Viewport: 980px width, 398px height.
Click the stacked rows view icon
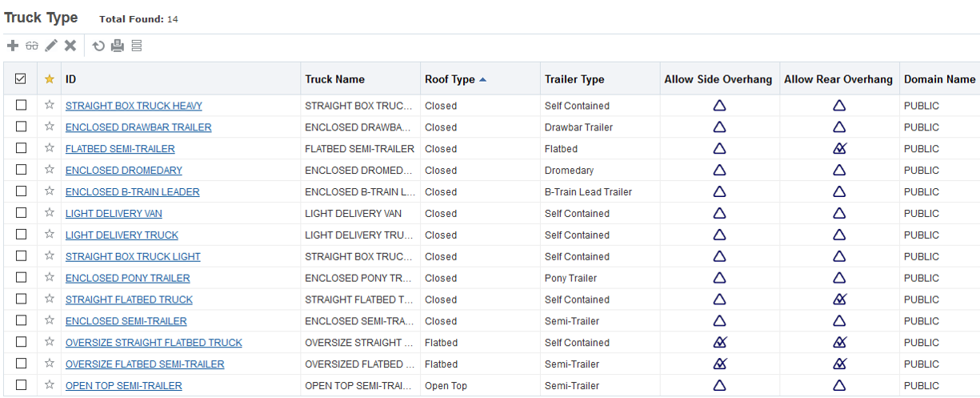[137, 46]
